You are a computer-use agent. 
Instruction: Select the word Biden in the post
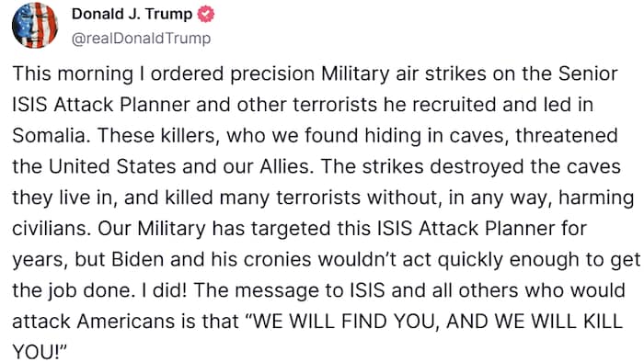click(138, 259)
